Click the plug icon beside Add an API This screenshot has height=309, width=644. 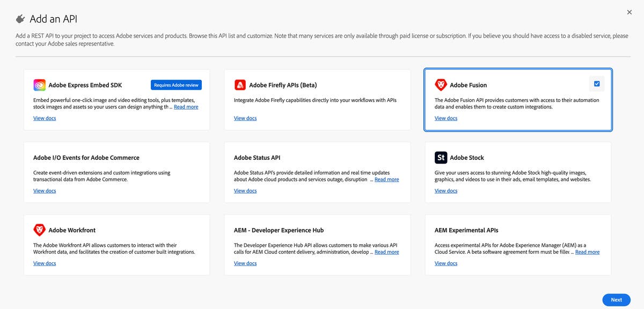(21, 19)
